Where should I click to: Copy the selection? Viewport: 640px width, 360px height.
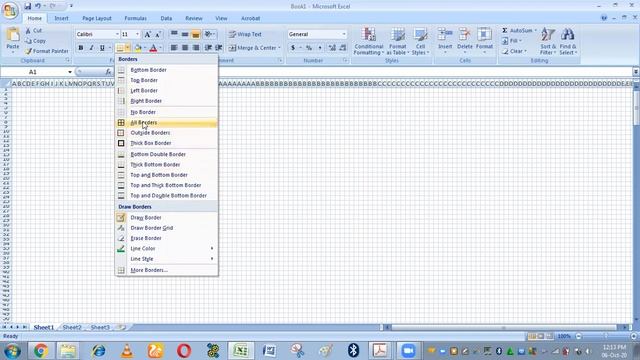tap(35, 41)
